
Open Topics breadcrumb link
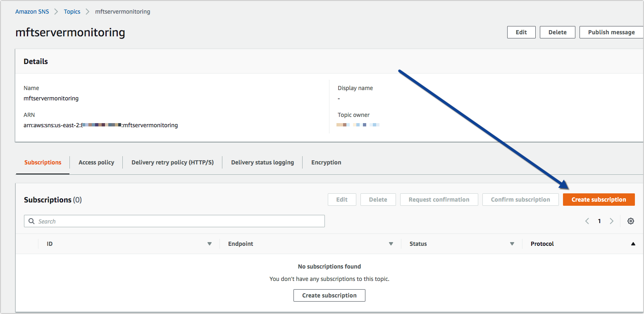coord(72,12)
